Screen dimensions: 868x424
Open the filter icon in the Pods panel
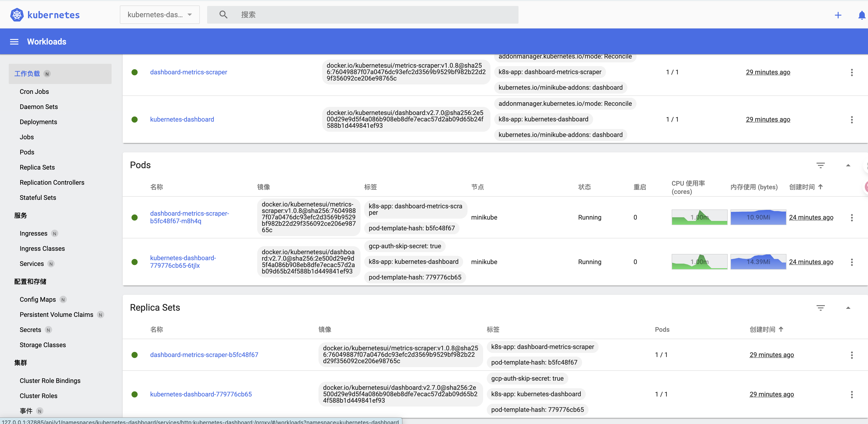(821, 165)
